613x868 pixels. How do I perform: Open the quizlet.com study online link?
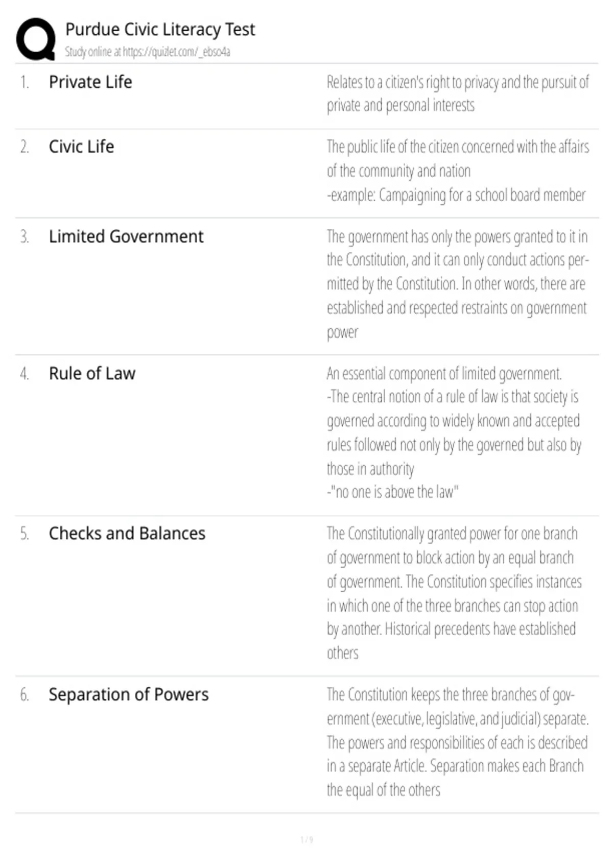tap(148, 52)
